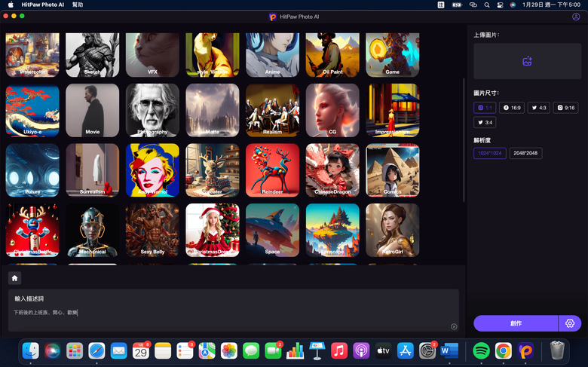Open Keynote in the Dock
Screen dimensions: 588x367
317,351
